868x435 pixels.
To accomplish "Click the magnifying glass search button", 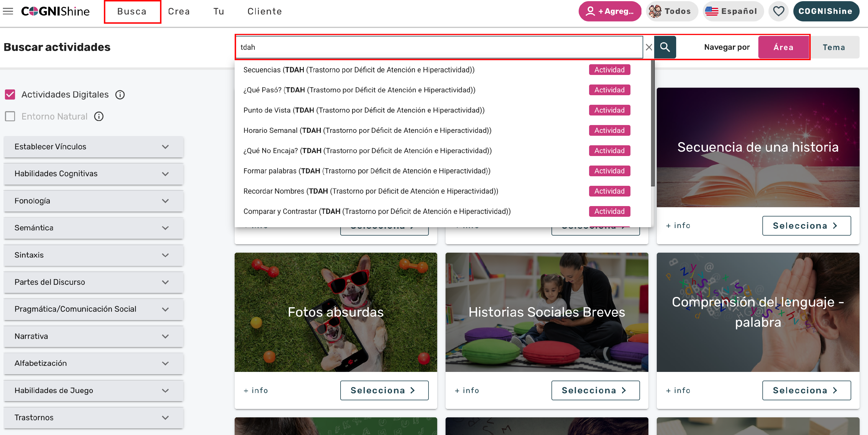I will point(665,47).
